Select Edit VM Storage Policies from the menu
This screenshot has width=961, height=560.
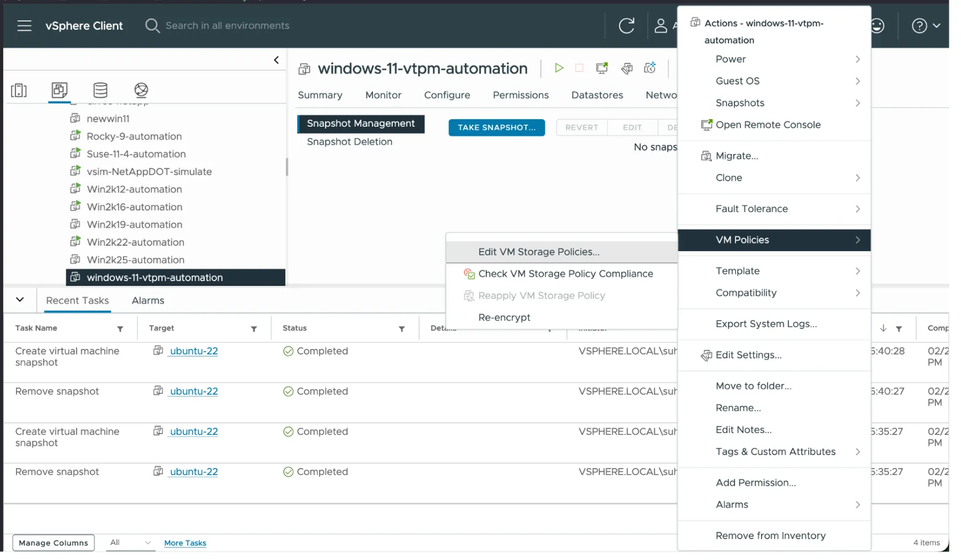(x=538, y=252)
